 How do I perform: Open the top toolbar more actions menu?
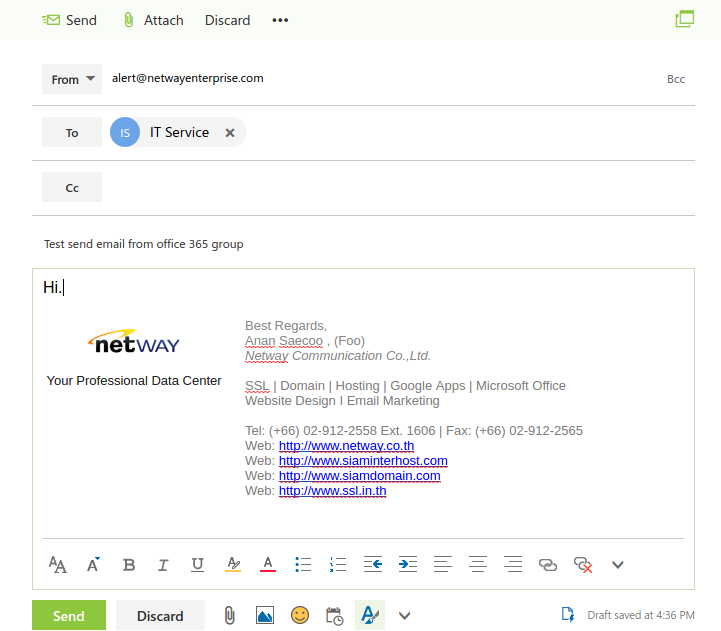(x=280, y=20)
